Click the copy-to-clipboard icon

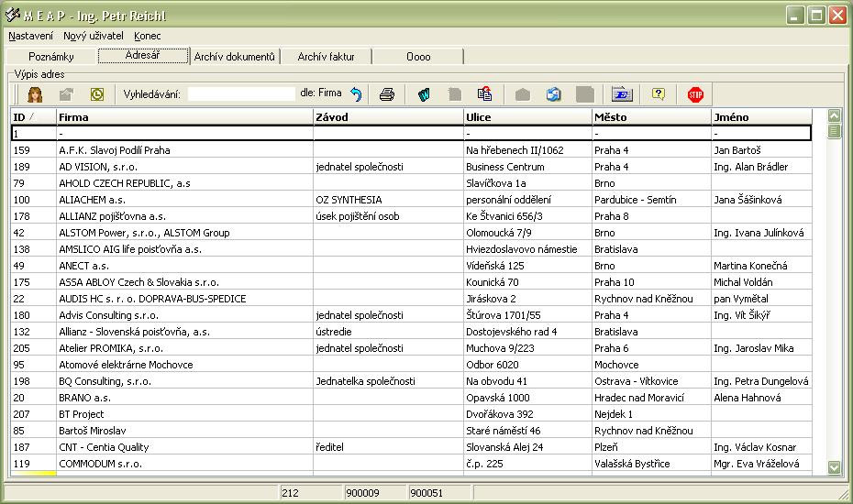click(x=484, y=94)
